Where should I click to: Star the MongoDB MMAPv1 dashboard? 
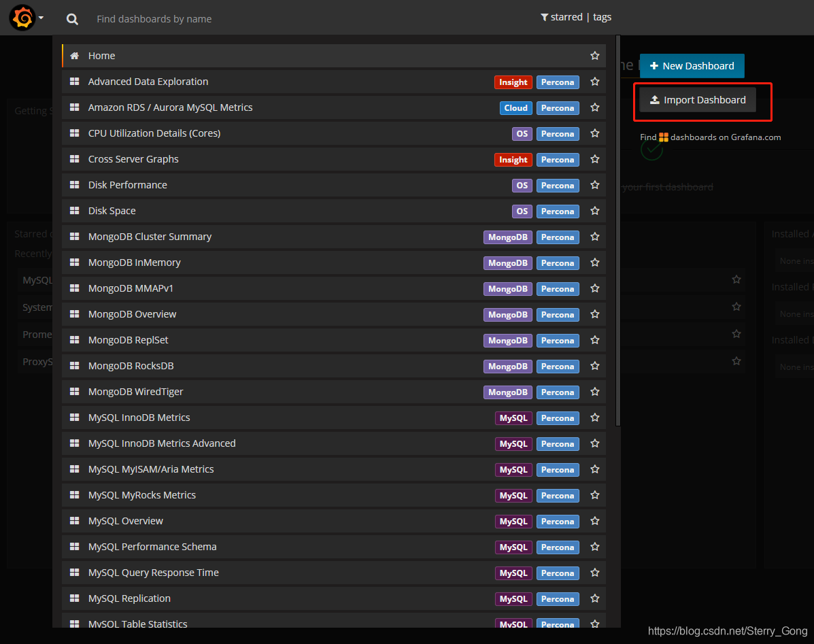coord(595,288)
